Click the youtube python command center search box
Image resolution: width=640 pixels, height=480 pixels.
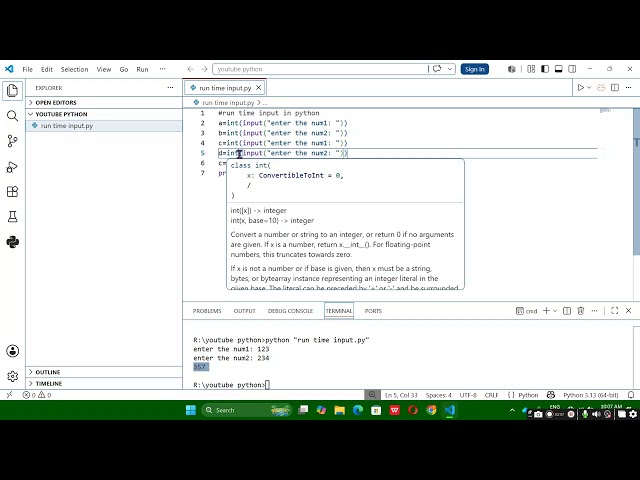(x=320, y=69)
